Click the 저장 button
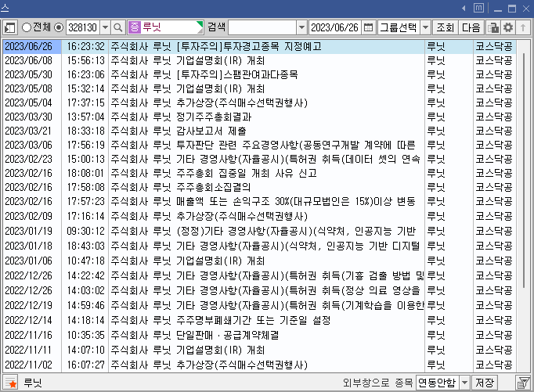The image size is (534, 392). coord(484,383)
